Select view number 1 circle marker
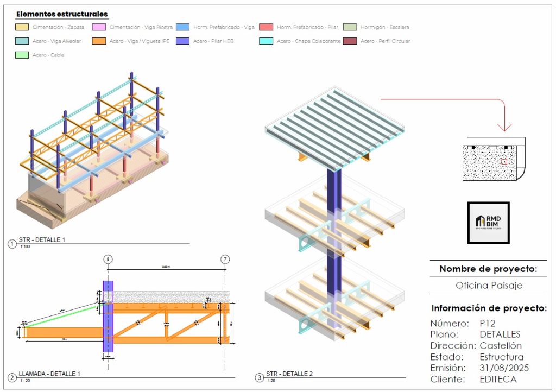The height and width of the screenshot is (392, 556). (12, 244)
